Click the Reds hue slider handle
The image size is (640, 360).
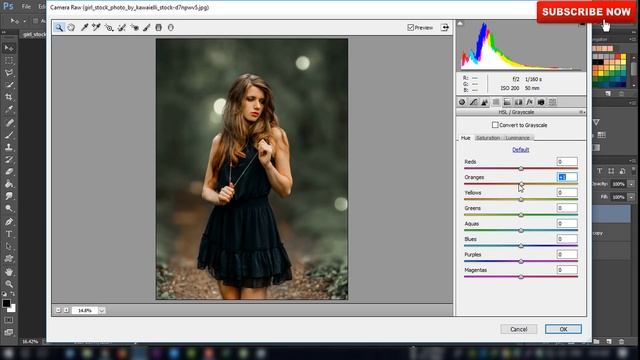click(521, 168)
